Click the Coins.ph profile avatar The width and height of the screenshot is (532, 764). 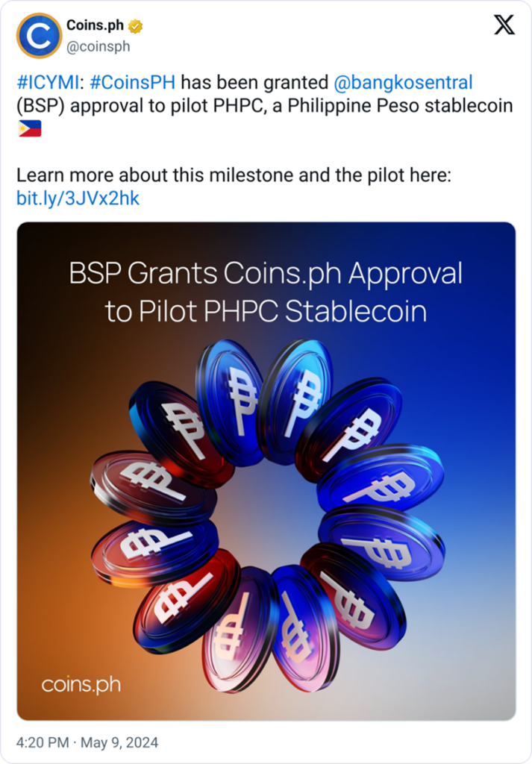[x=39, y=36]
